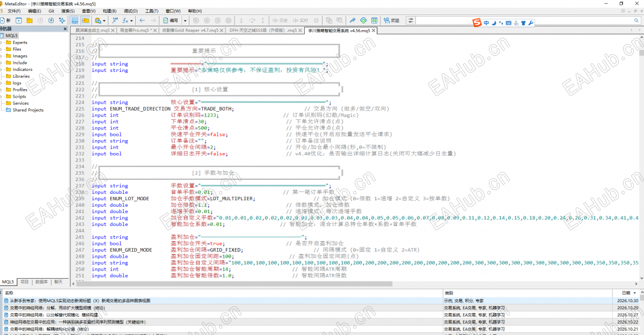Open the fx function list dropdown arrow

click(x=131, y=20)
